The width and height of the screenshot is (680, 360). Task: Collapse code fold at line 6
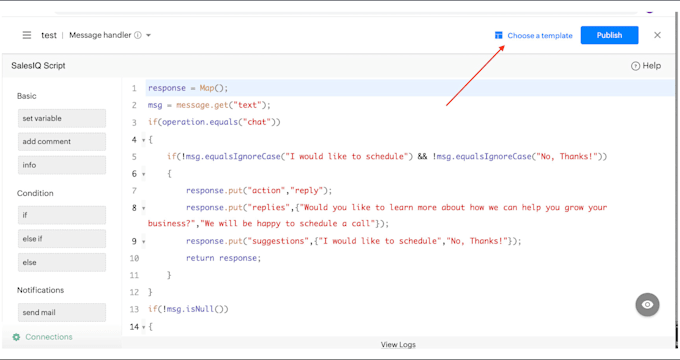tap(144, 174)
